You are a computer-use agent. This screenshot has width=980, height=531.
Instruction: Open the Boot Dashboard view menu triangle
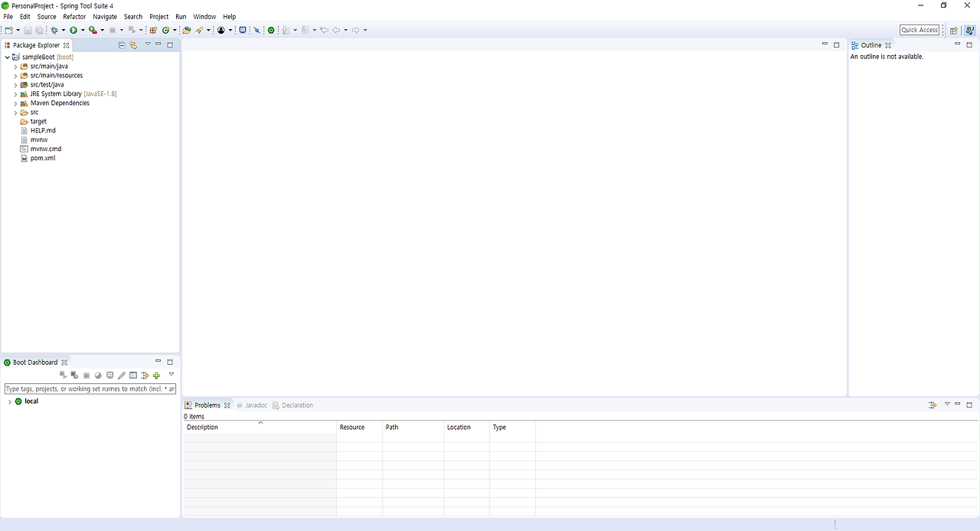point(171,375)
